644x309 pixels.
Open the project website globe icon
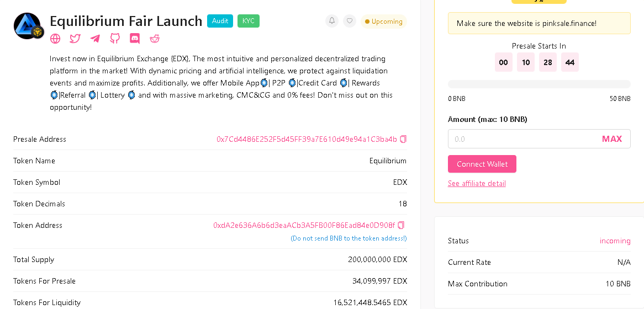pyautogui.click(x=55, y=39)
